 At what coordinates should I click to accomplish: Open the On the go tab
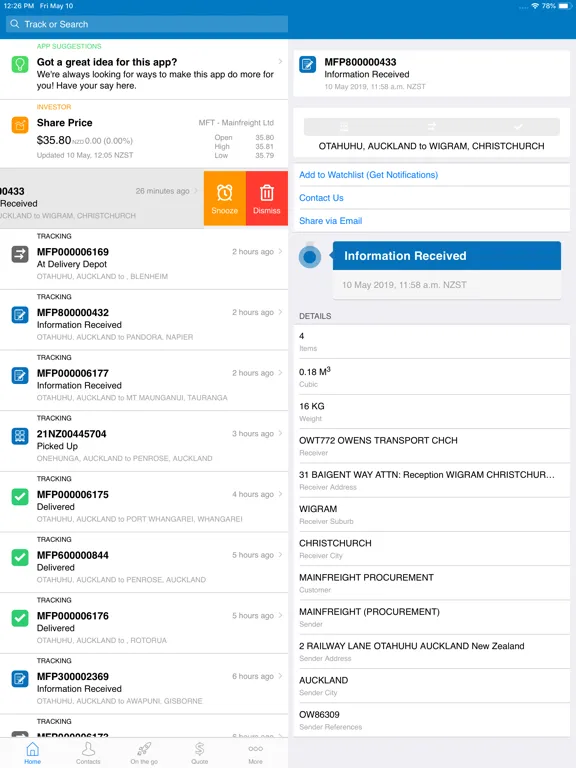[x=144, y=753]
